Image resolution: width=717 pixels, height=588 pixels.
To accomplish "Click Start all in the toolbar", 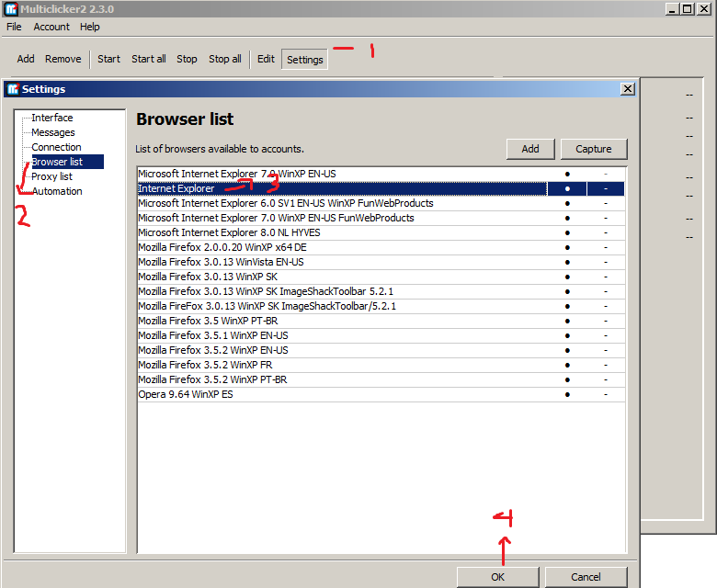I will pyautogui.click(x=149, y=59).
